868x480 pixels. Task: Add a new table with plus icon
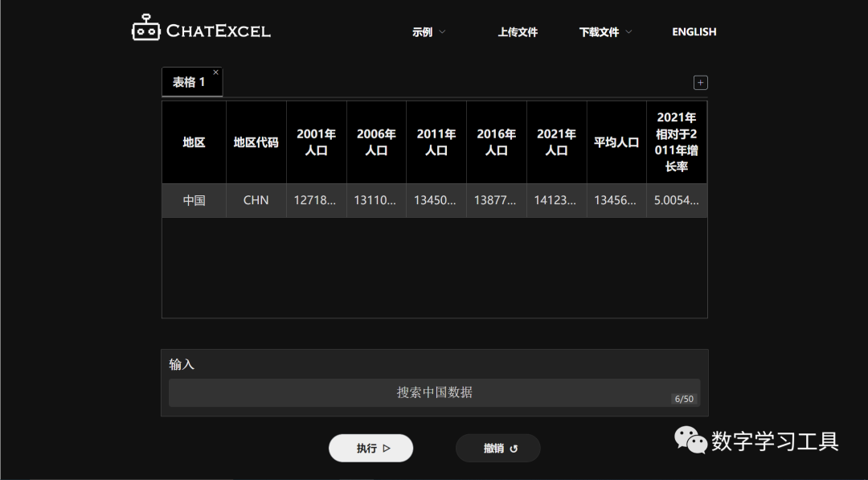tap(700, 83)
